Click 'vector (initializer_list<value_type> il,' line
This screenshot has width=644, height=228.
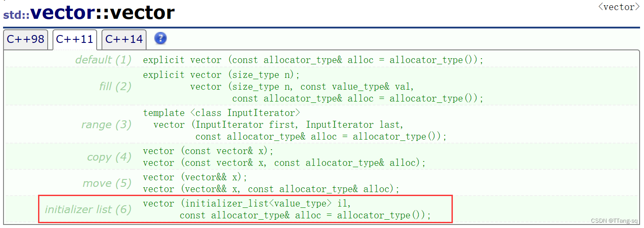pos(247,203)
